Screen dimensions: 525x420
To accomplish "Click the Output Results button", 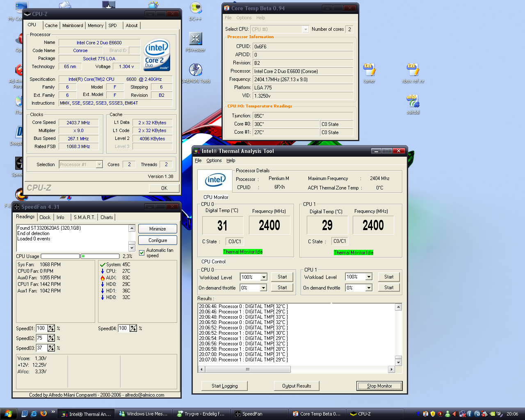I will 297,386.
